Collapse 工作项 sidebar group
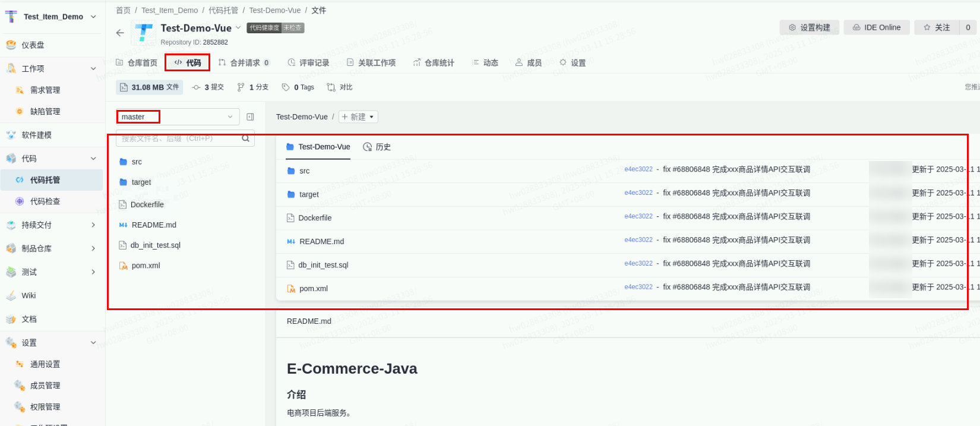The height and width of the screenshot is (426, 980). coord(93,68)
